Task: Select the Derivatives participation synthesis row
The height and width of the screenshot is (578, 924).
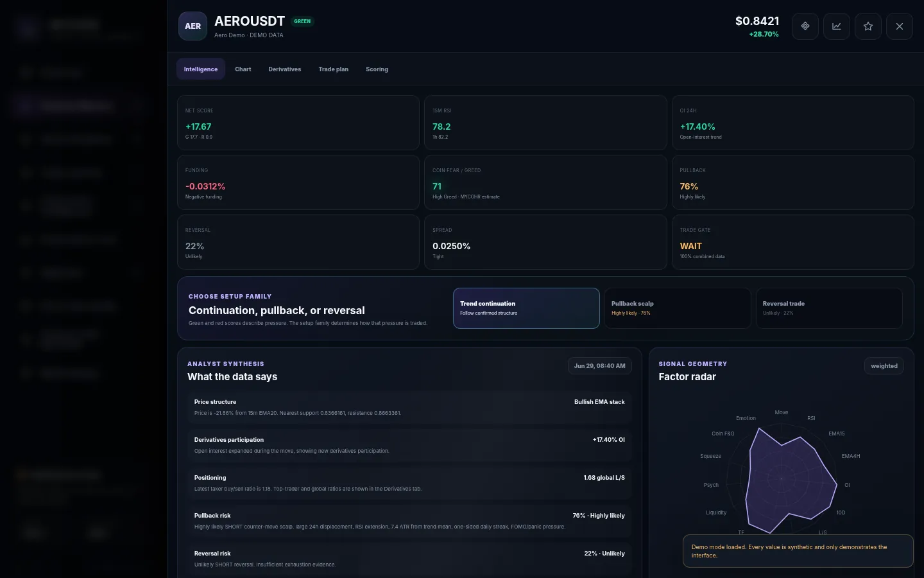Action: click(409, 445)
